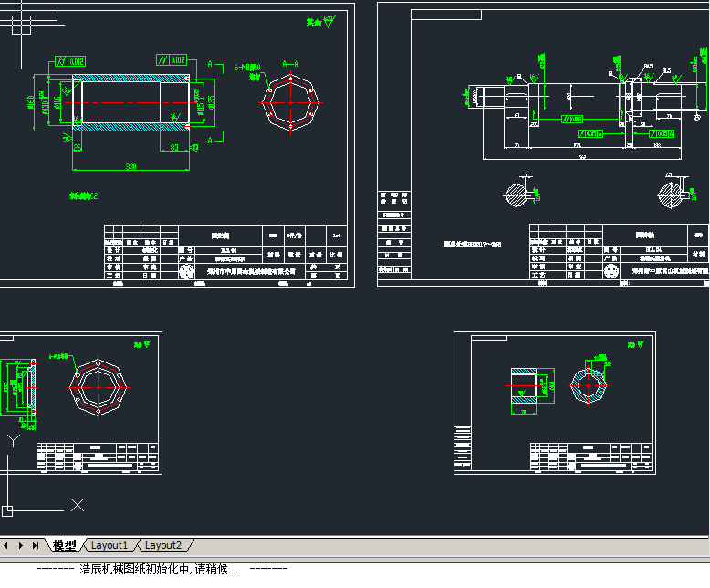Viewport: 710px width, 588px height.
Task: Select the lower-left drawing's title block
Action: click(98, 457)
